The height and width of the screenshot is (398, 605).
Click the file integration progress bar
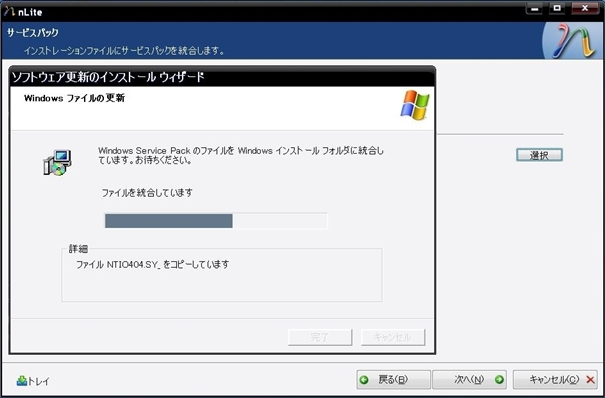pos(216,221)
